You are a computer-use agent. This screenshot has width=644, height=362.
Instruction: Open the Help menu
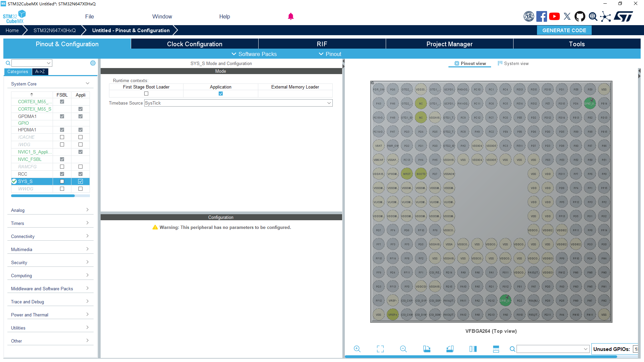click(x=225, y=16)
